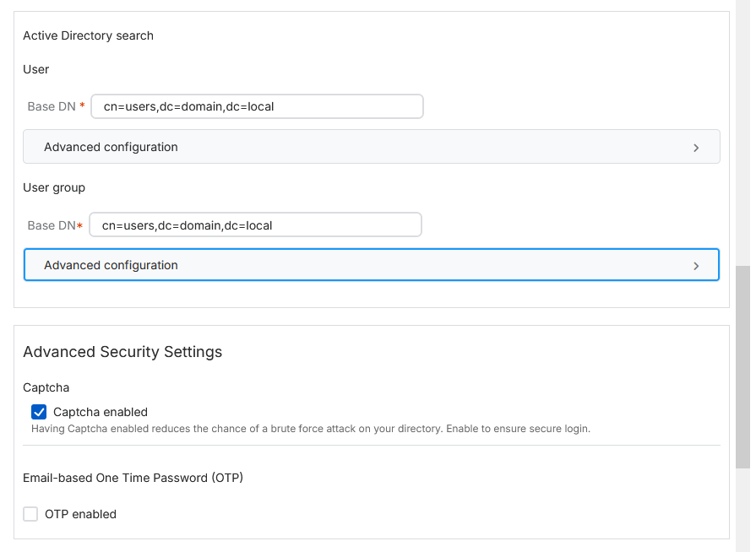Focus the User group Base DN input field
This screenshot has width=756, height=552.
coord(255,225)
